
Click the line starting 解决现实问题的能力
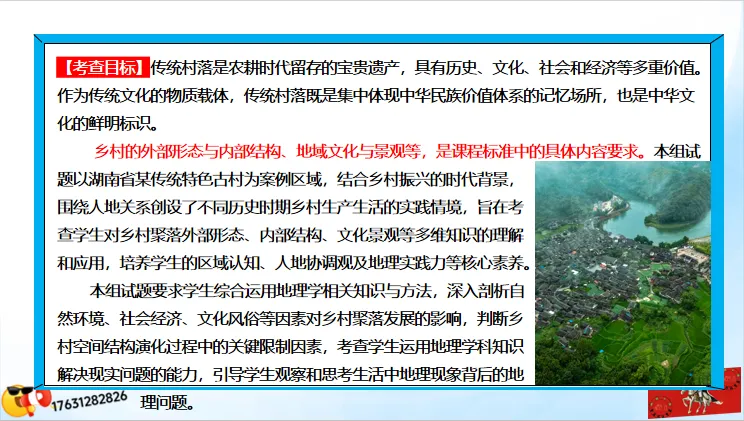pos(290,374)
